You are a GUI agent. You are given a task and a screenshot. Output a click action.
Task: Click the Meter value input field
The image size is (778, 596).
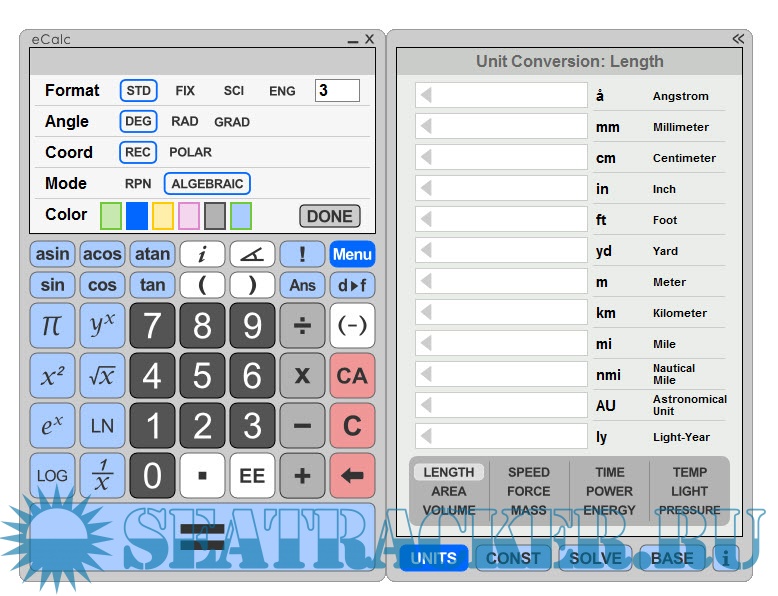click(509, 282)
